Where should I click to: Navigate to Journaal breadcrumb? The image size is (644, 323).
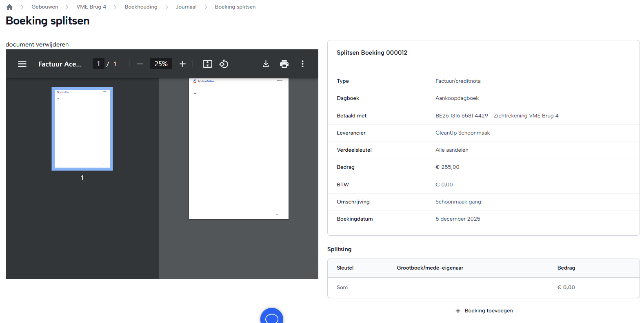[186, 7]
